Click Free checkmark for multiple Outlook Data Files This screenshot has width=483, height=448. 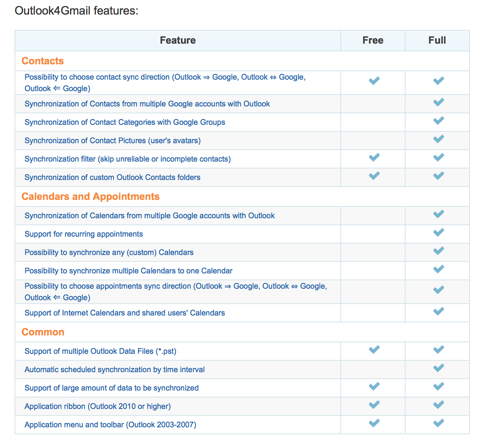click(374, 350)
